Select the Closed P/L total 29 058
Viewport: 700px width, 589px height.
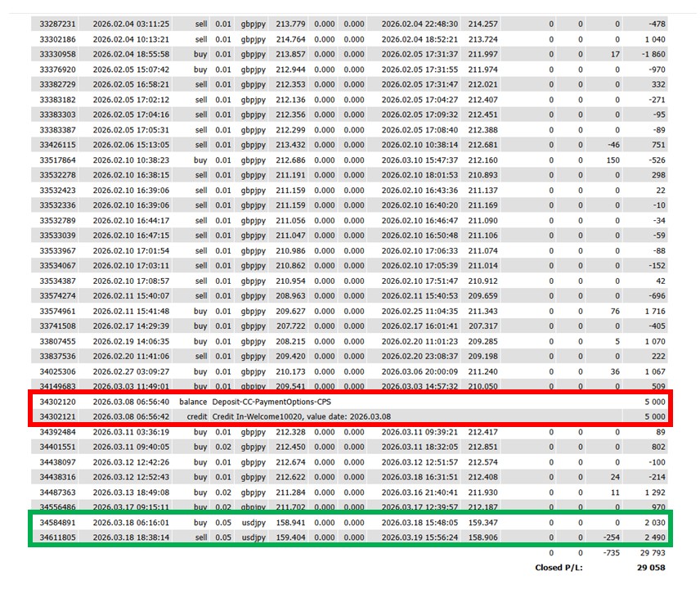tap(648, 567)
